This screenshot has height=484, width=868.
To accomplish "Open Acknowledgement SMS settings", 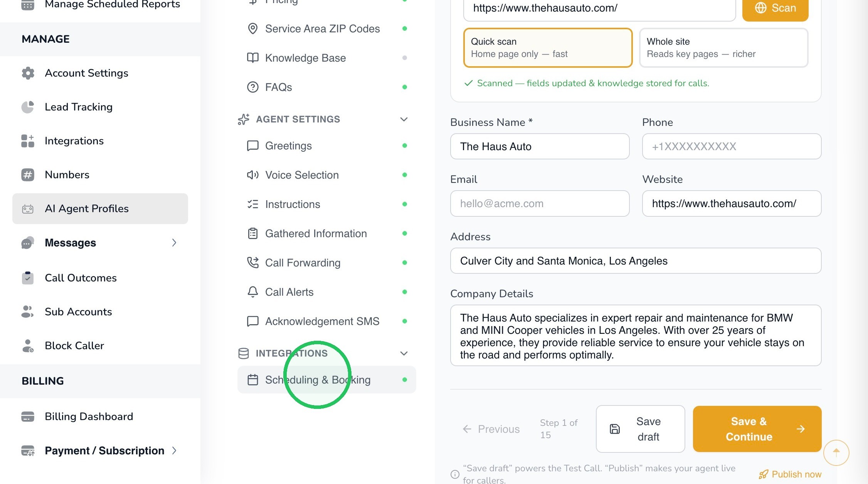I will 326,321.
